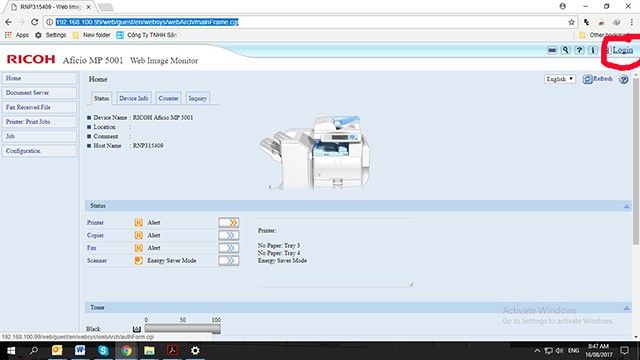Click the page vertical scrollbar
The width and height of the screenshot is (640, 360).
[636, 163]
